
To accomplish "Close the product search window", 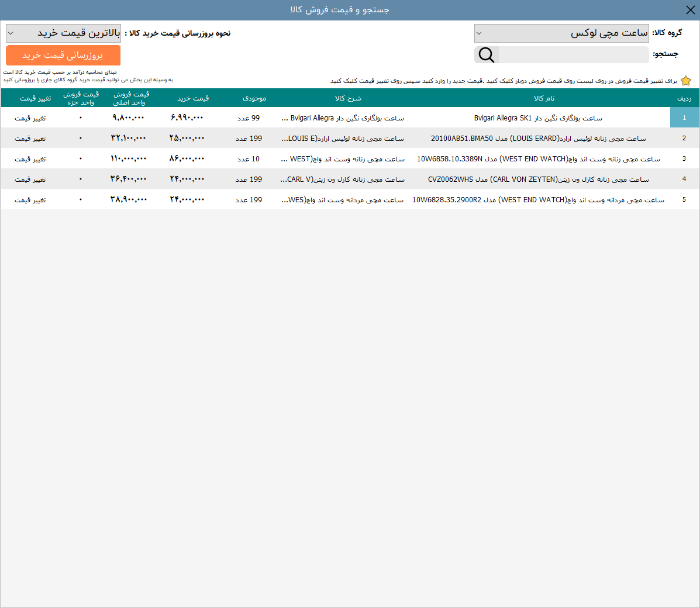I will (x=690, y=10).
